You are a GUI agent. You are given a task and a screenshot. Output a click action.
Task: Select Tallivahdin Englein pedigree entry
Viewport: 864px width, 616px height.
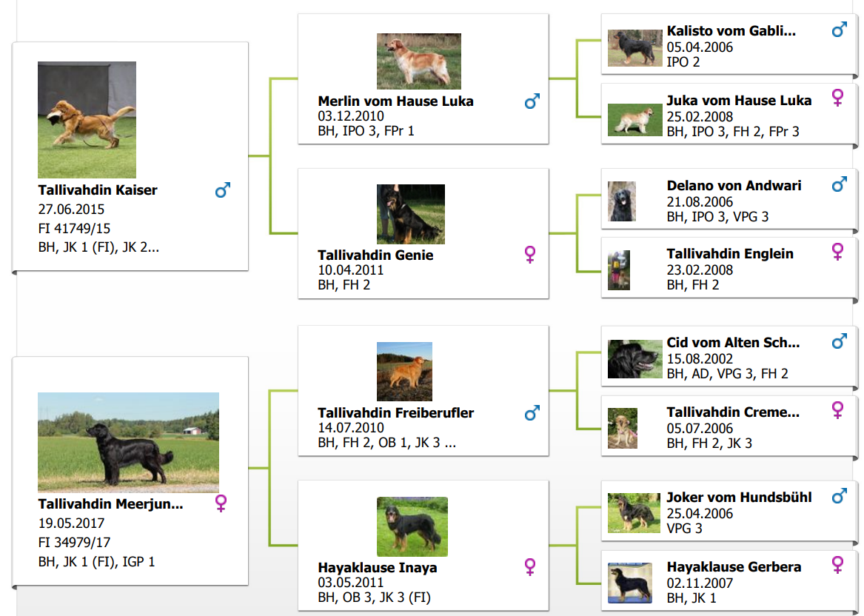click(729, 254)
